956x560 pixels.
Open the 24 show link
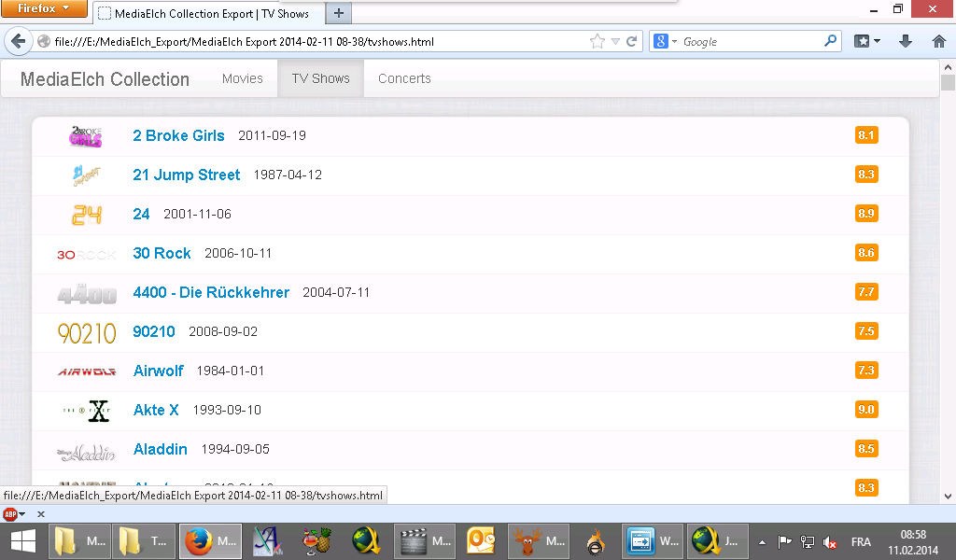[x=141, y=214]
